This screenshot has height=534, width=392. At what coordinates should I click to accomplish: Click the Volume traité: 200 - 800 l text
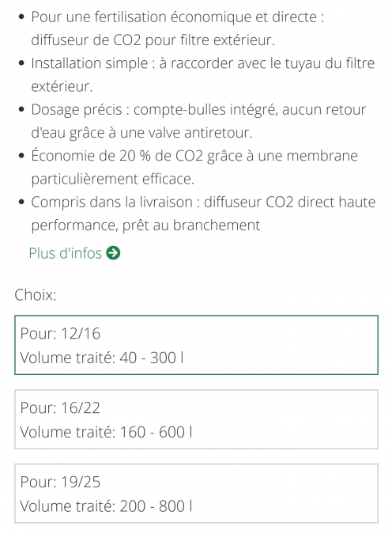tap(106, 506)
